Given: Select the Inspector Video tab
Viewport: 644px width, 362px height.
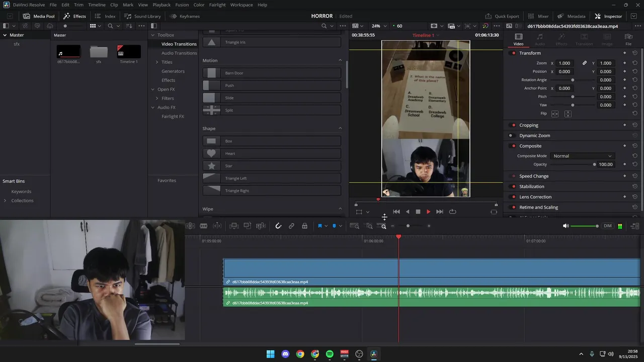Looking at the screenshot, I should click(518, 39).
